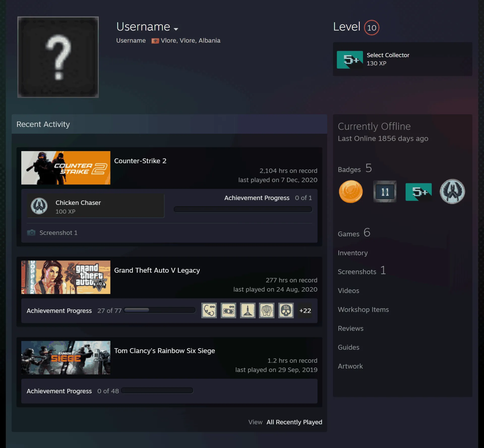Click the handcuffs achievement icon

point(209,311)
